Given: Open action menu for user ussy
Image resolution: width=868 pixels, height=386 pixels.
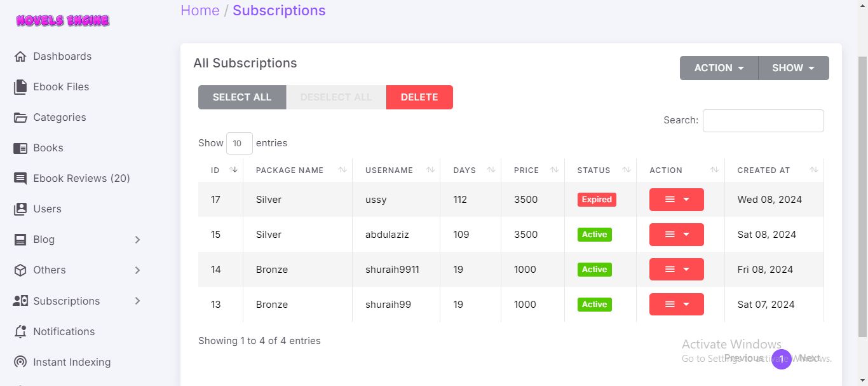Looking at the screenshot, I should pos(676,200).
